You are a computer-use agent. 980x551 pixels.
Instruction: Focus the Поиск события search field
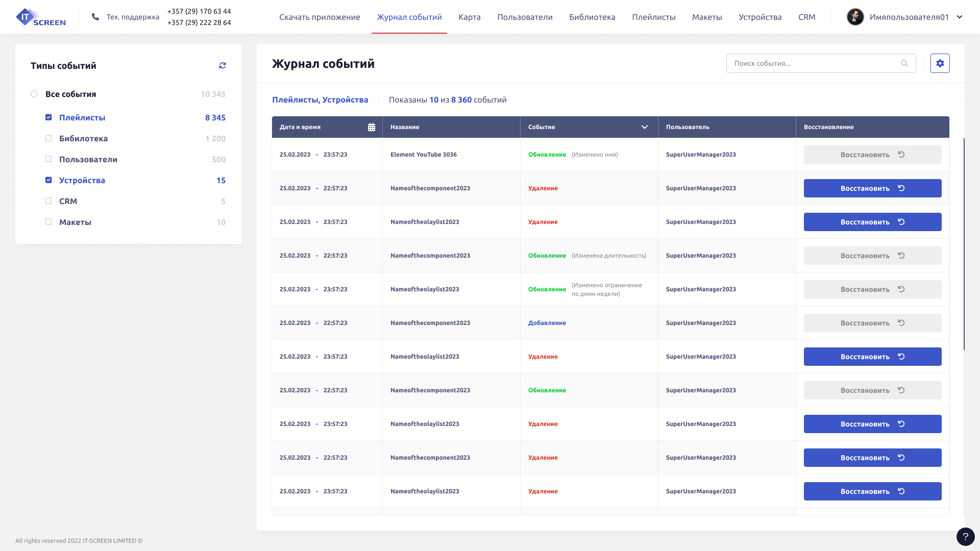click(x=814, y=63)
